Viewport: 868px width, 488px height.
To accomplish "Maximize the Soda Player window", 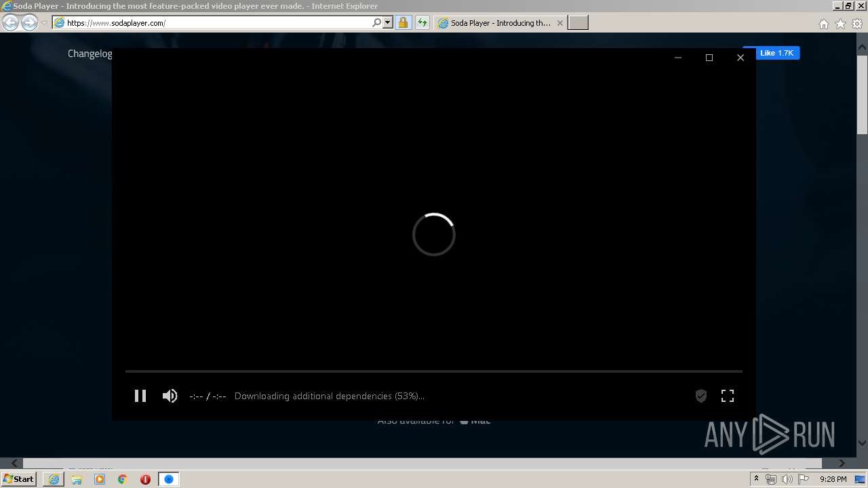I will click(709, 58).
